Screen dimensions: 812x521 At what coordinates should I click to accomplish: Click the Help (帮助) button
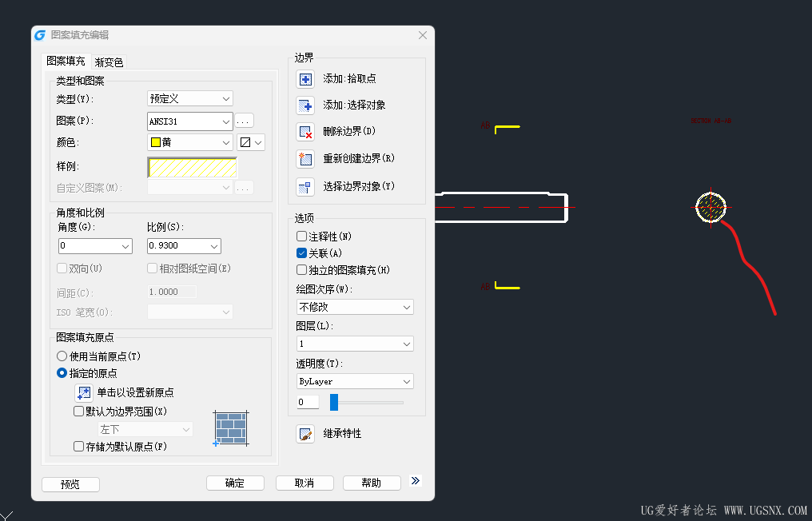tap(372, 483)
